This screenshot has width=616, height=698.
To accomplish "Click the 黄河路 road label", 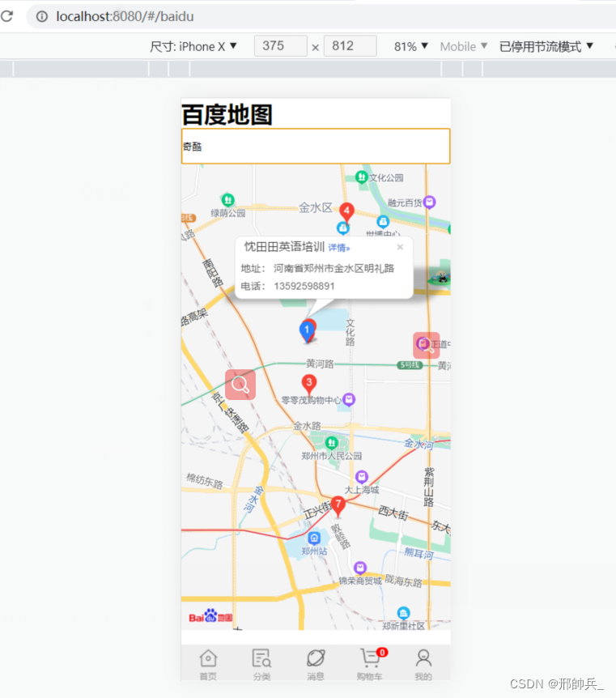I will 320,364.
